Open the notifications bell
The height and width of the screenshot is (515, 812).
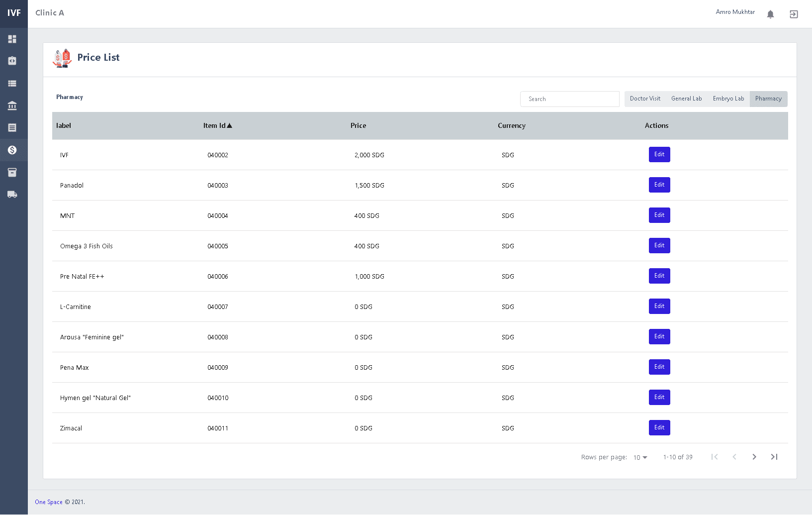770,14
